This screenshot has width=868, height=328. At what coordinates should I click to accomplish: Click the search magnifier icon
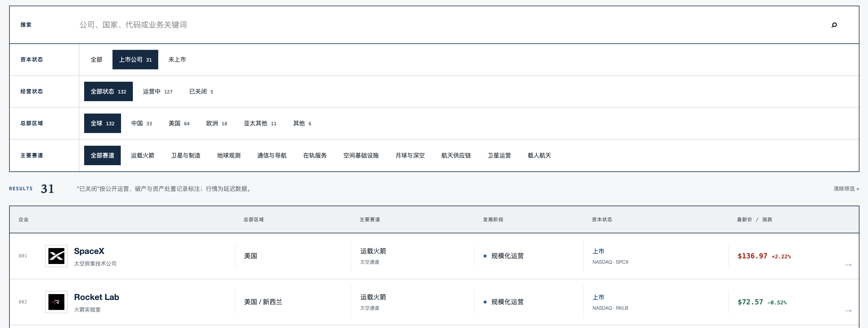[834, 25]
